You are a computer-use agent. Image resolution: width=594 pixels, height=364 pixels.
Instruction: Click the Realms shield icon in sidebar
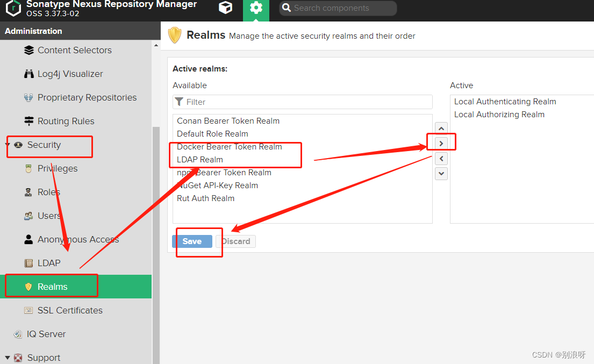click(28, 287)
